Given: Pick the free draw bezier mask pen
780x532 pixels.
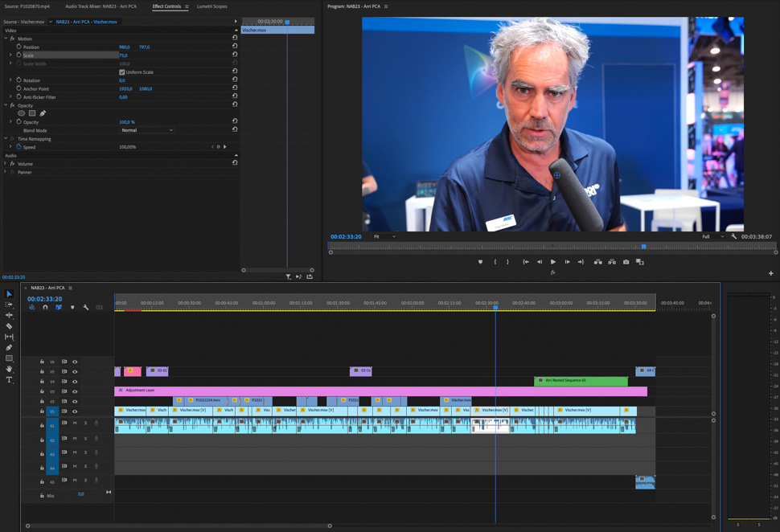Looking at the screenshot, I should 43,113.
